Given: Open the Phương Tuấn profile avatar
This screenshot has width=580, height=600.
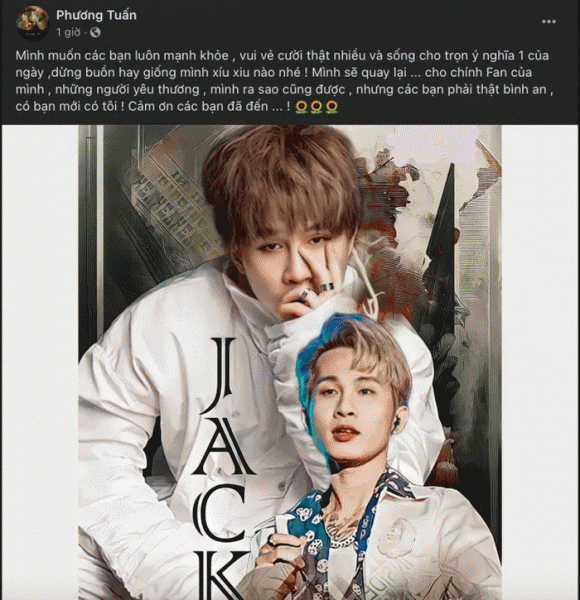Looking at the screenshot, I should tap(33, 23).
